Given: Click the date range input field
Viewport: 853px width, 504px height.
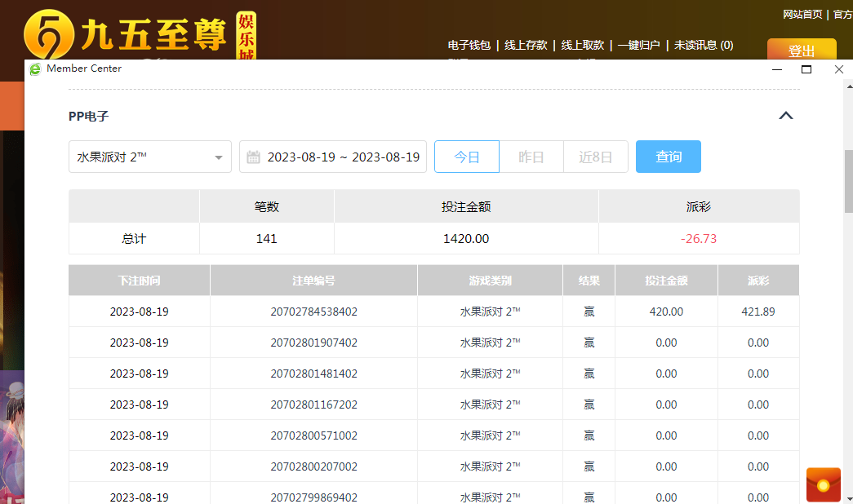Looking at the screenshot, I should [343, 157].
